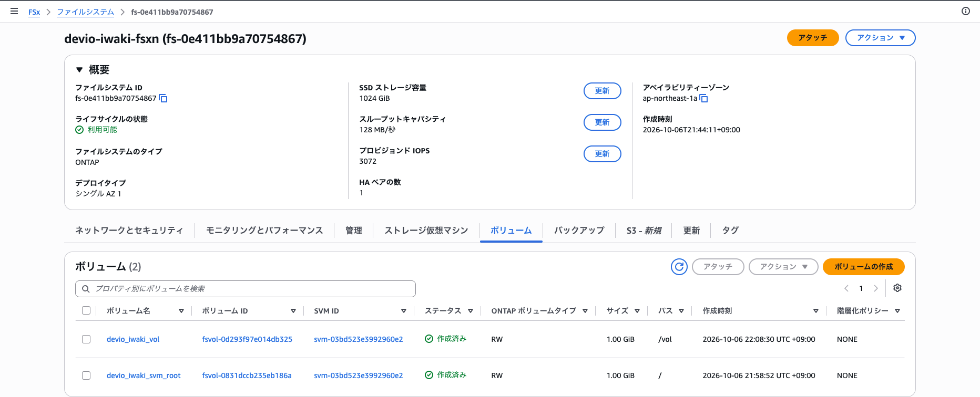Click the ボリュームの作成 button
Screen dimensions: 980x397
point(864,267)
